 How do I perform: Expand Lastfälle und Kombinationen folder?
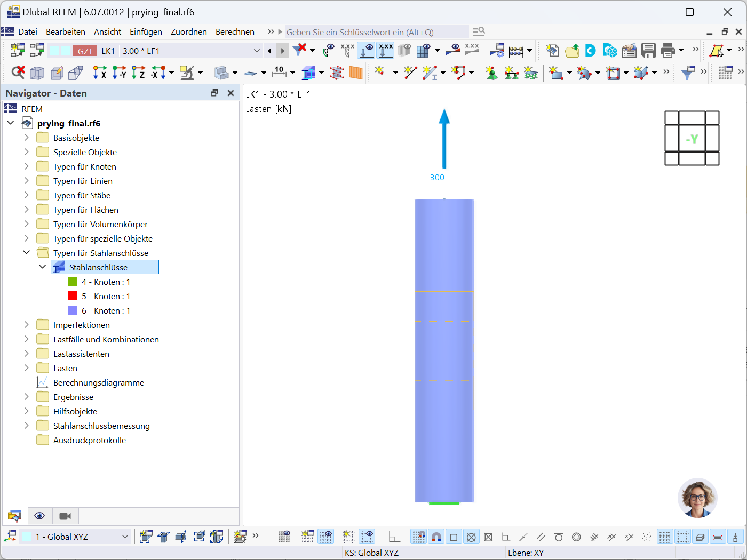point(26,339)
